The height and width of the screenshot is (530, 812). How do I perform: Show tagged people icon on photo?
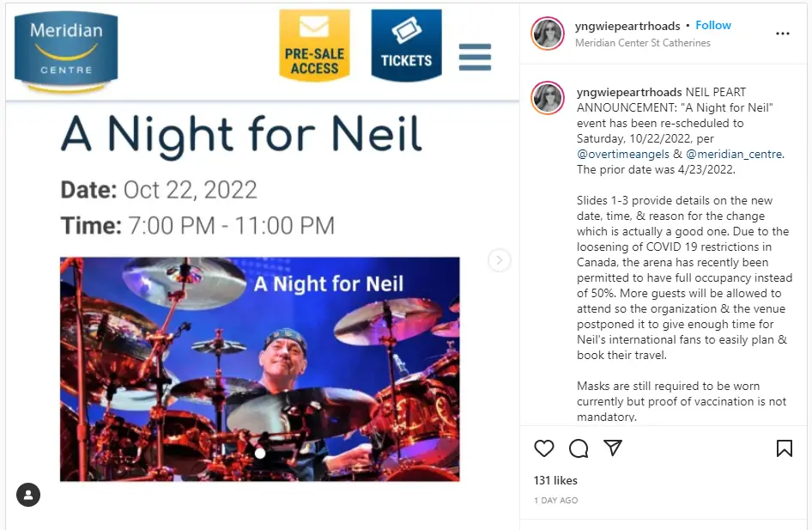click(28, 495)
